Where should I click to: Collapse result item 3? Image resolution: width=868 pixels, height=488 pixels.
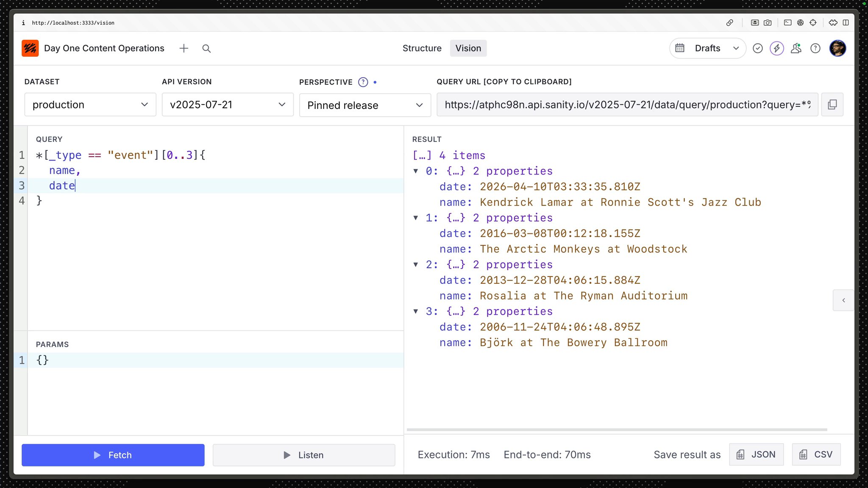tap(416, 311)
